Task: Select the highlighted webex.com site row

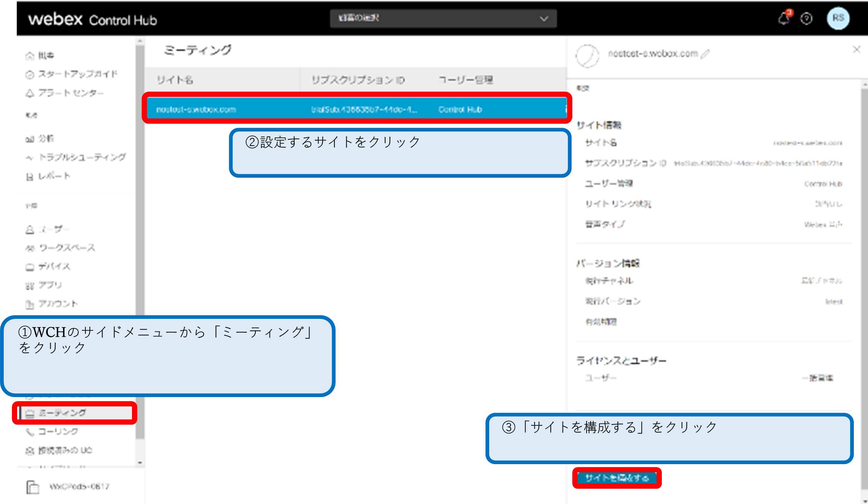Action: tap(356, 108)
